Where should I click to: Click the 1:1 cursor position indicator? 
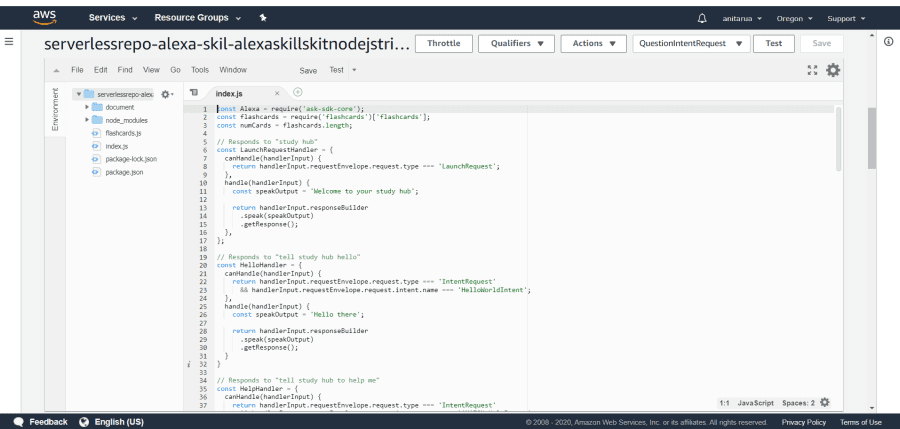tap(724, 403)
